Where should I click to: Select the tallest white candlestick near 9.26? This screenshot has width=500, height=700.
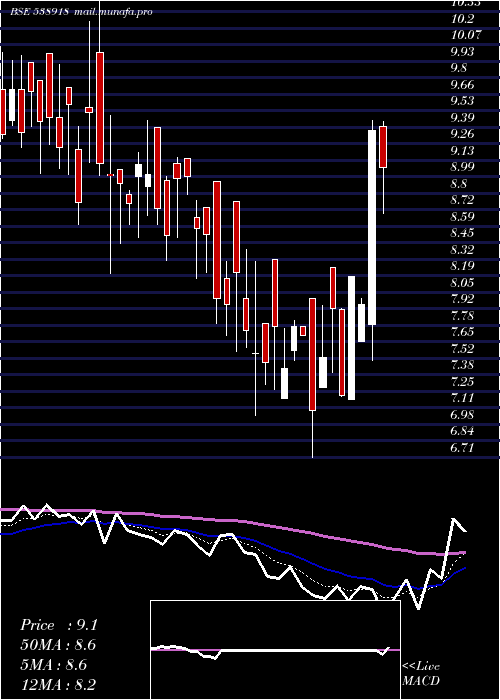[372, 227]
